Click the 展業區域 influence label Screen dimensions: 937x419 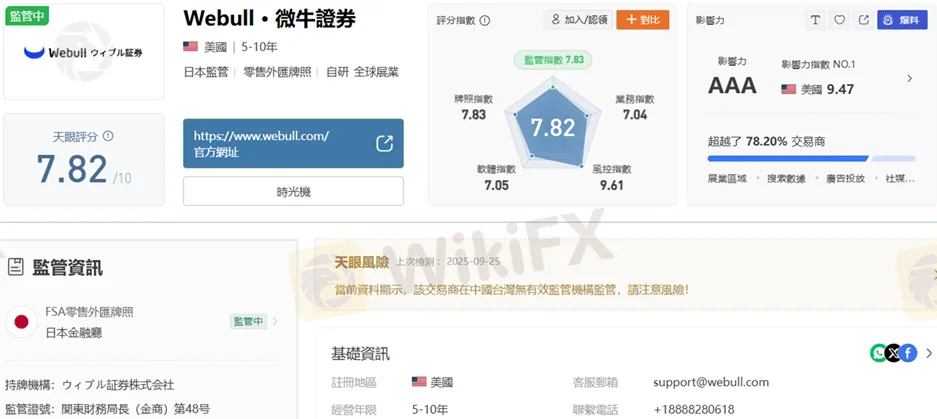pos(727,179)
